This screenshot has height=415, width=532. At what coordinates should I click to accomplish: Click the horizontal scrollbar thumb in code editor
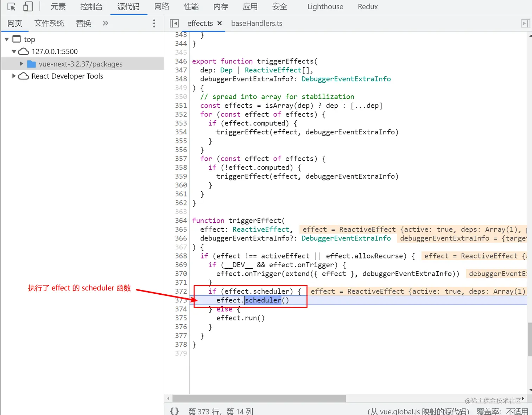259,398
